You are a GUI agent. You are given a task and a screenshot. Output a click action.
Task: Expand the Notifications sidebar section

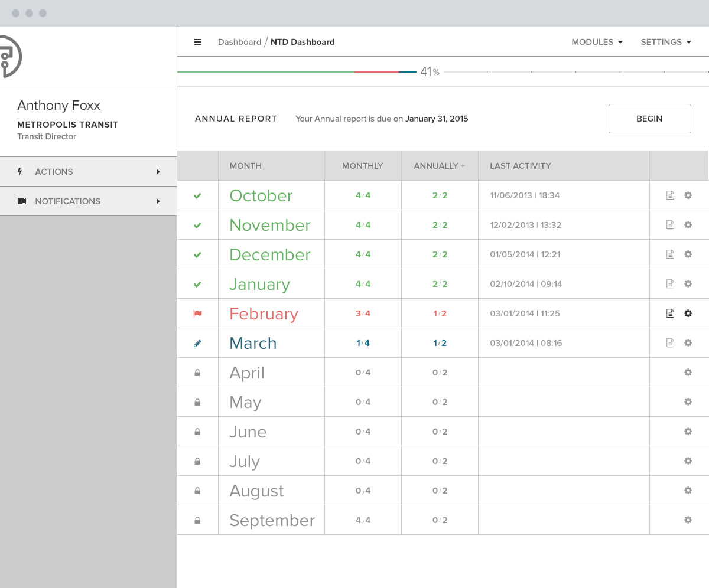pyautogui.click(x=89, y=201)
